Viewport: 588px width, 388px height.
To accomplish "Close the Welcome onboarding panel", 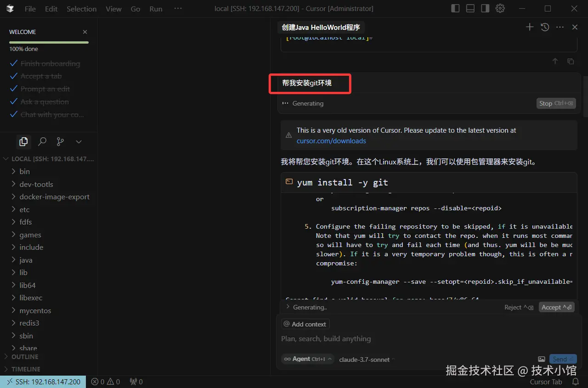I will (x=85, y=32).
